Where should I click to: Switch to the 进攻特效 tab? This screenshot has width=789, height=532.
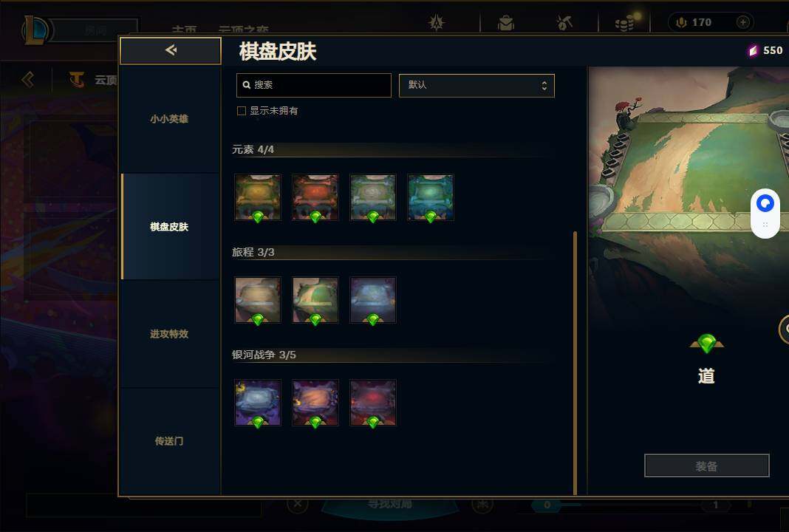point(170,334)
